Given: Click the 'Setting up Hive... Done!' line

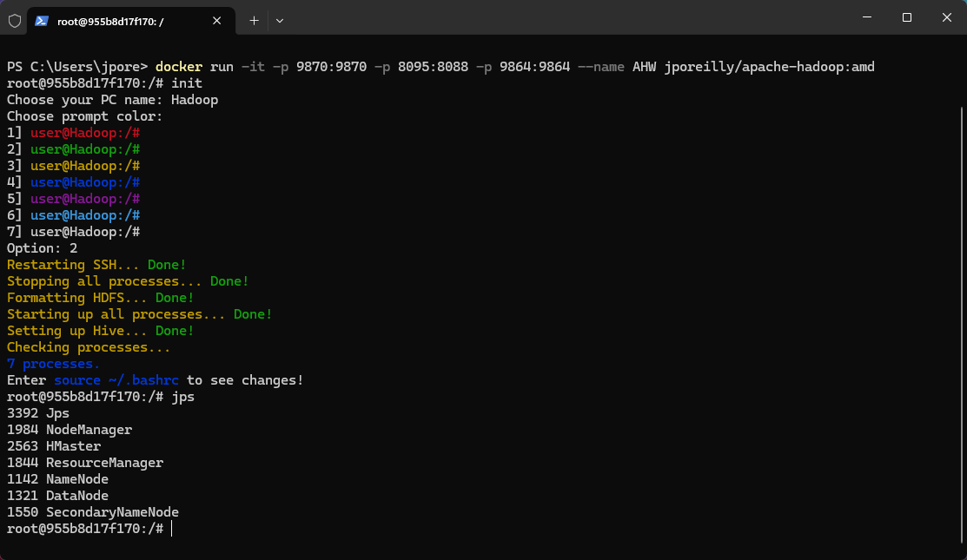Looking at the screenshot, I should (101, 331).
